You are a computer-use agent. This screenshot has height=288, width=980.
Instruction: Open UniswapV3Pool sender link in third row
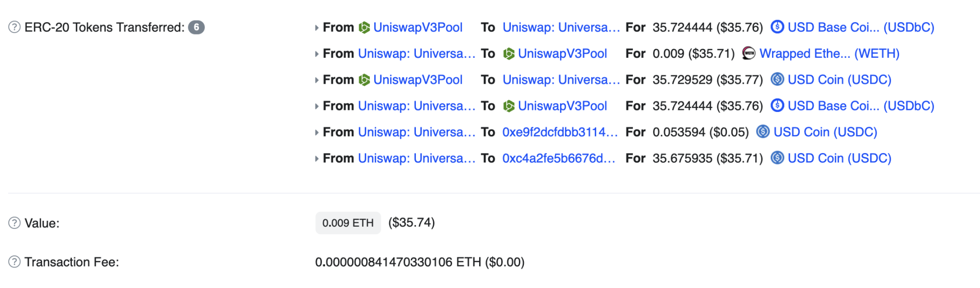click(418, 79)
